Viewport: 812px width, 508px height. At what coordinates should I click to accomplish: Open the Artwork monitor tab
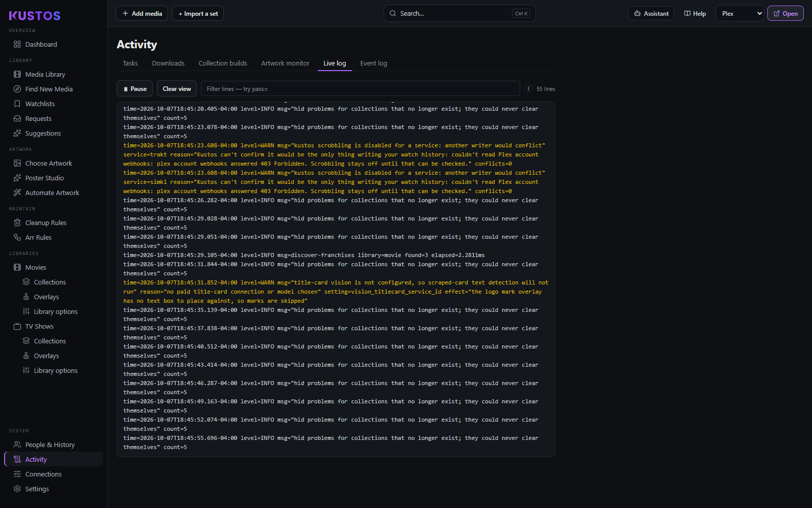click(285, 63)
